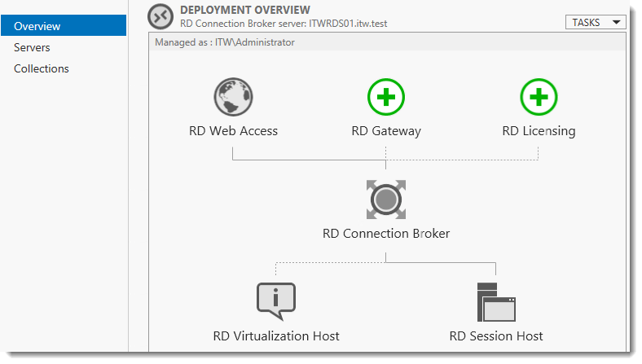Add an RD Gateway server via plus icon
Screen dimensions: 642x364
(386, 97)
